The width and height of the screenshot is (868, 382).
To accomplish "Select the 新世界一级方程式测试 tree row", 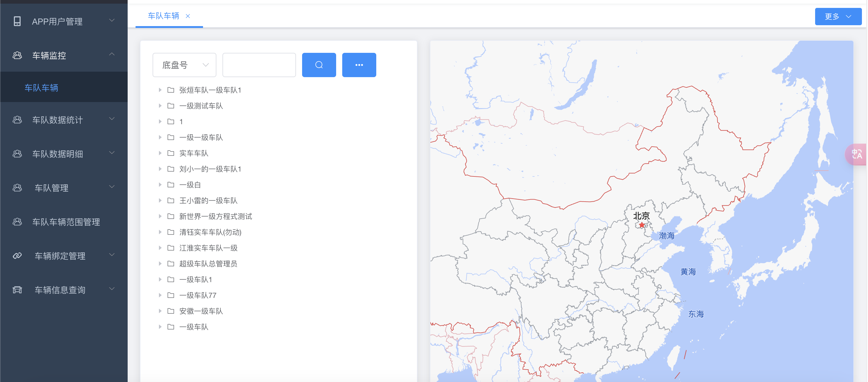I will pos(278,217).
